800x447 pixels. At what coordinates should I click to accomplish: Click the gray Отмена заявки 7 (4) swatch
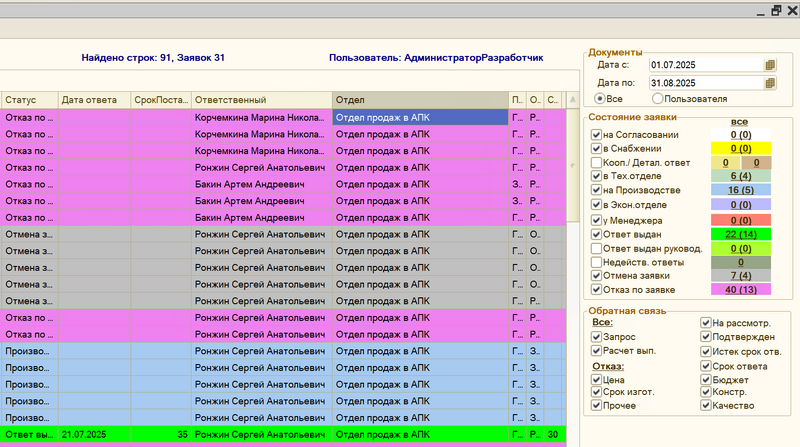point(741,276)
